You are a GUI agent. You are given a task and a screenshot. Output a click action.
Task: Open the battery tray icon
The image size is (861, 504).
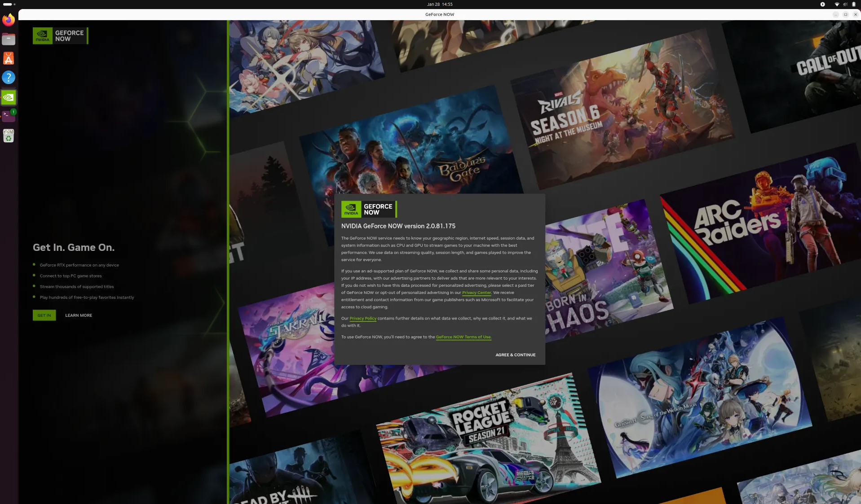tap(854, 4)
